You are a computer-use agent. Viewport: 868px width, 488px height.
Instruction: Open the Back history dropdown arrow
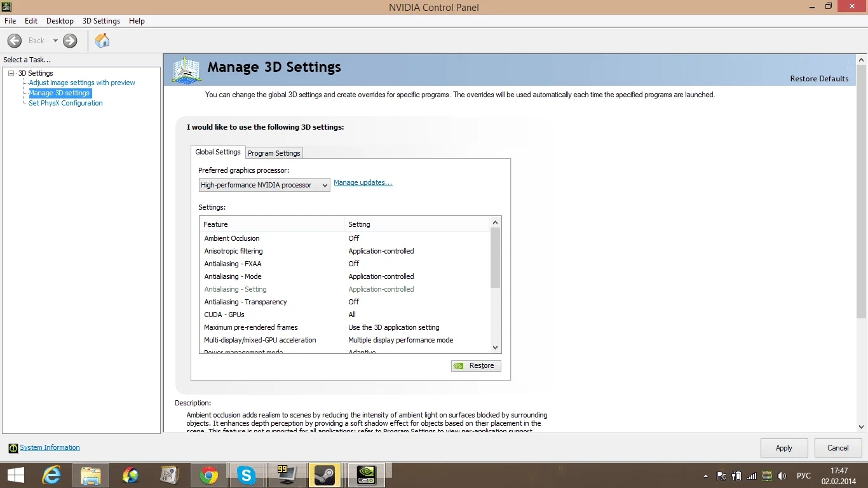(x=55, y=41)
